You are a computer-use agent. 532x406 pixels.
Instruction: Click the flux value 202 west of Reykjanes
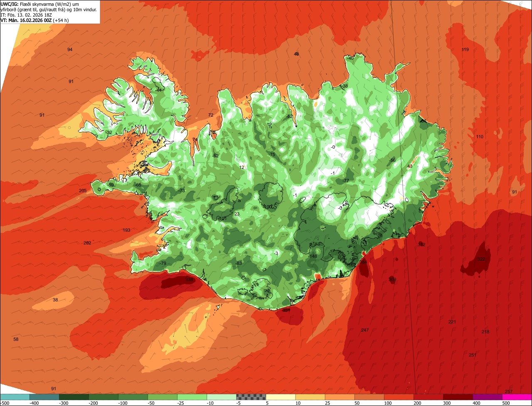tap(87, 243)
